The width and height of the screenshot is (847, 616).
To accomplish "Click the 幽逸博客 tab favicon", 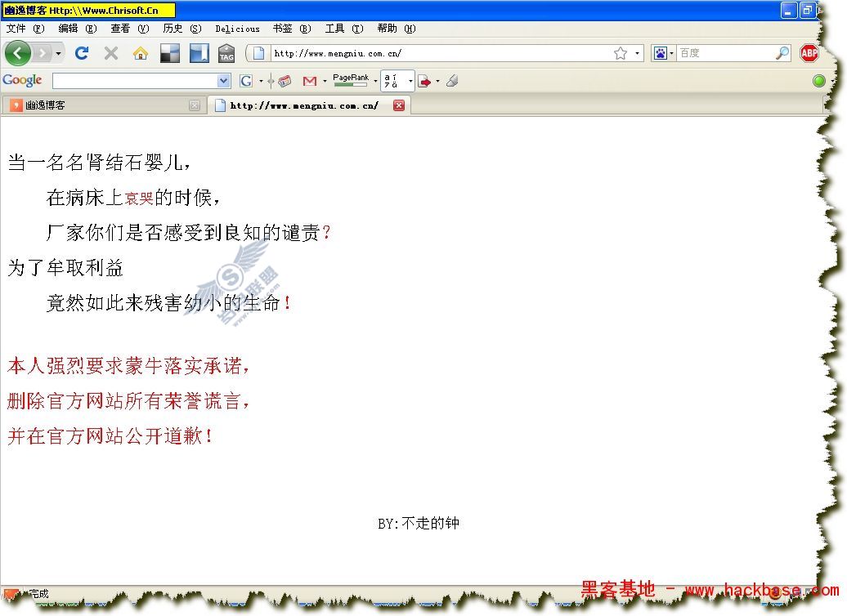I will point(16,105).
